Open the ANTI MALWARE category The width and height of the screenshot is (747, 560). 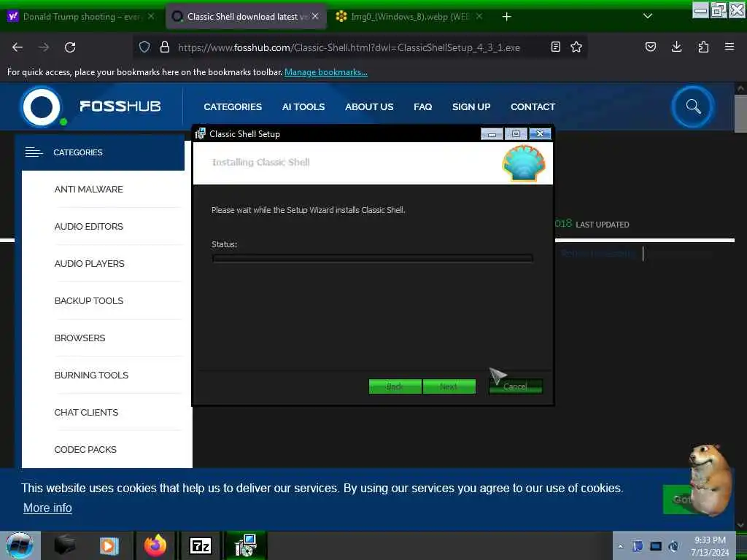(x=88, y=189)
